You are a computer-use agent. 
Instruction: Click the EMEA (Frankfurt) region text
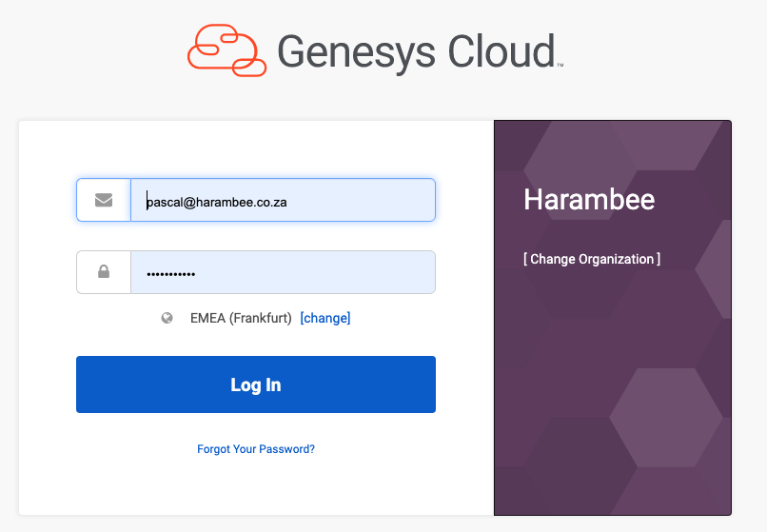click(x=241, y=318)
